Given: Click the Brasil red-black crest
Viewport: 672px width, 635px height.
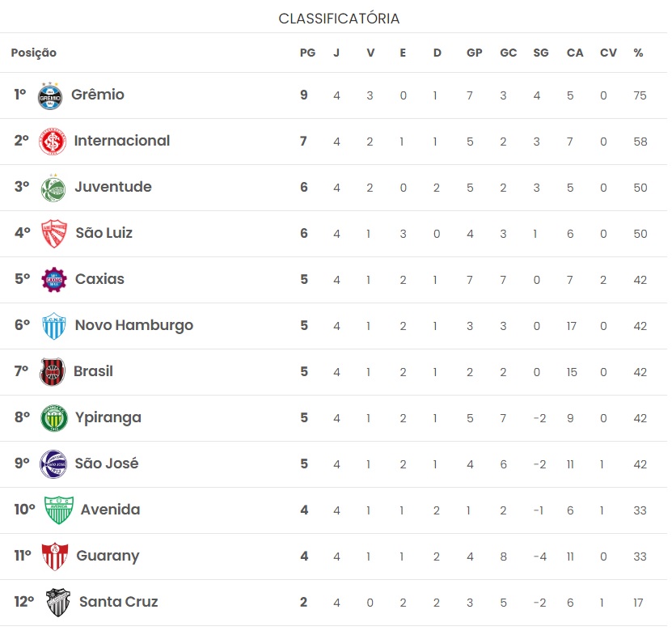Looking at the screenshot, I should 53,372.
